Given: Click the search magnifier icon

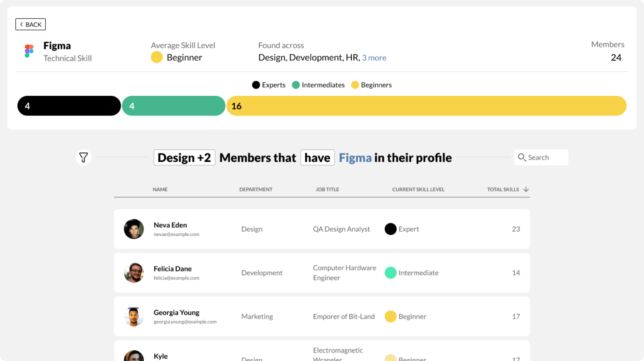Looking at the screenshot, I should (522, 157).
